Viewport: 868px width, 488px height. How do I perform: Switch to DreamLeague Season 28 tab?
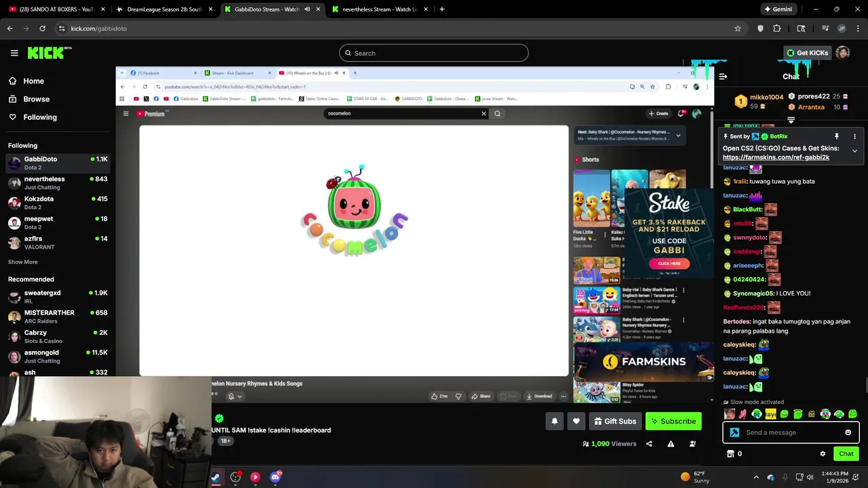(x=165, y=9)
